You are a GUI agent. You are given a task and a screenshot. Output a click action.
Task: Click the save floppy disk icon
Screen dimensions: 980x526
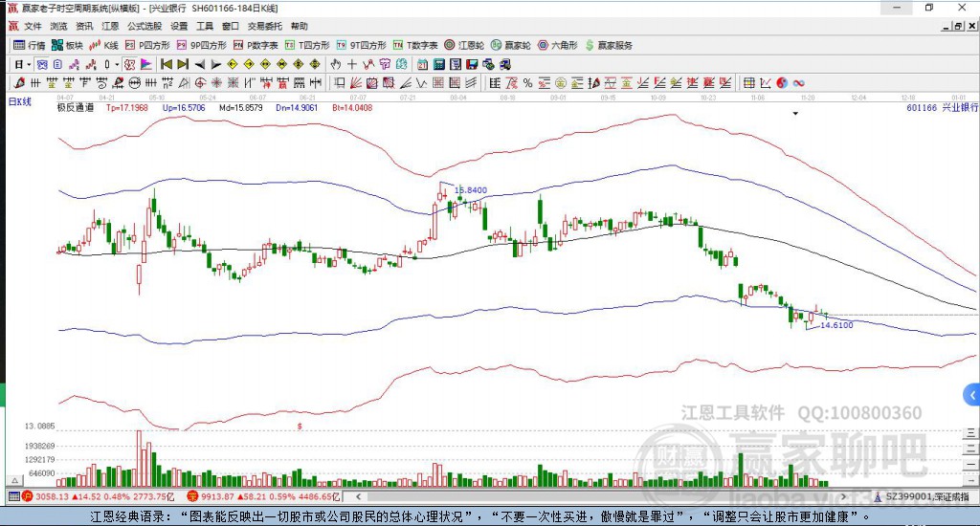click(471, 64)
